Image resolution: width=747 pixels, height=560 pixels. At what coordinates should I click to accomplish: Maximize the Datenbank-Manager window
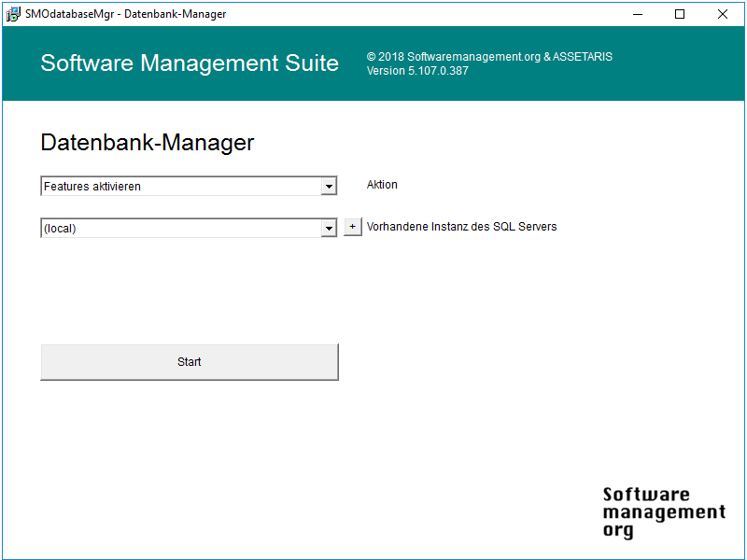680,14
